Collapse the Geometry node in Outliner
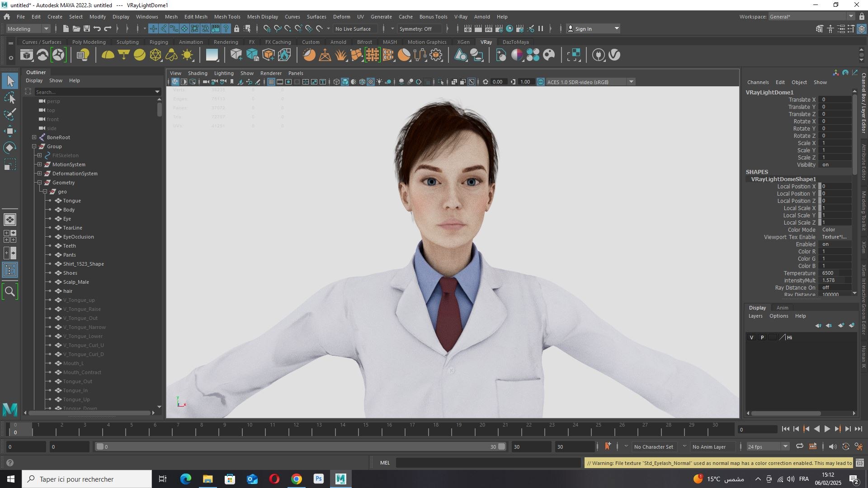 40,183
